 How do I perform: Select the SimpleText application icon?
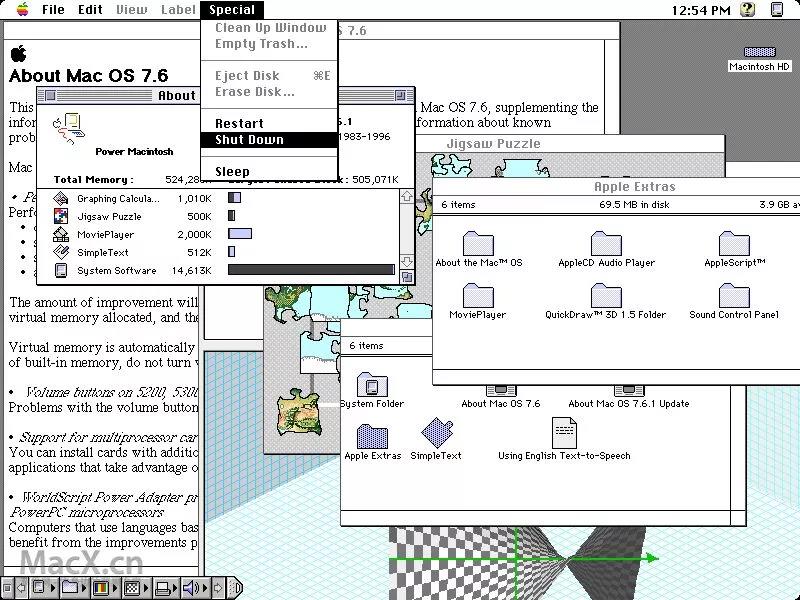[436, 433]
